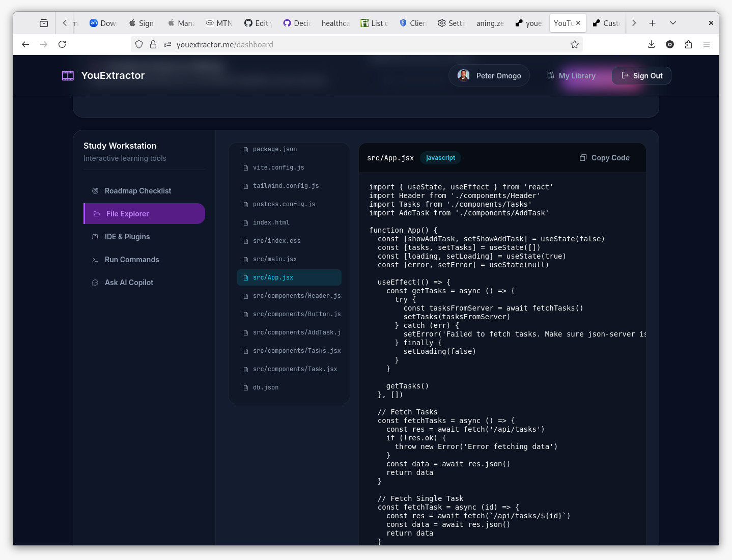Open the Roadmap Checklist tool
This screenshot has width=732, height=560.
(x=145, y=191)
